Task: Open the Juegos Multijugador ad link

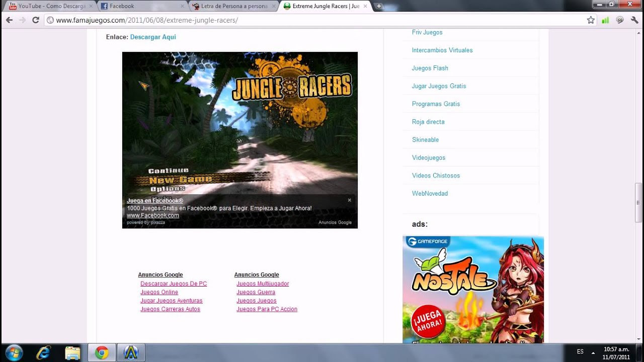Action: (x=263, y=284)
